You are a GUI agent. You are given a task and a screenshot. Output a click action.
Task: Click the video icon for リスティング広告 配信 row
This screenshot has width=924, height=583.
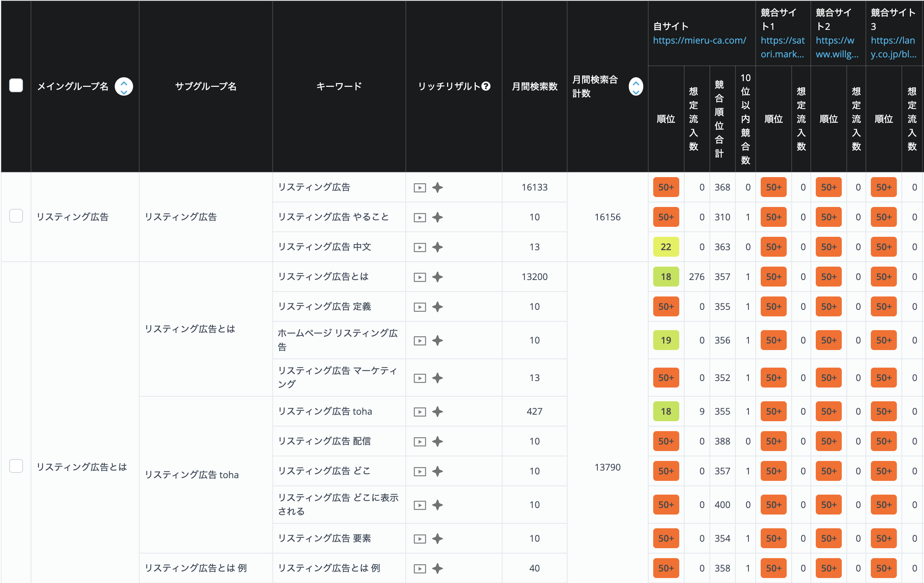pyautogui.click(x=420, y=442)
